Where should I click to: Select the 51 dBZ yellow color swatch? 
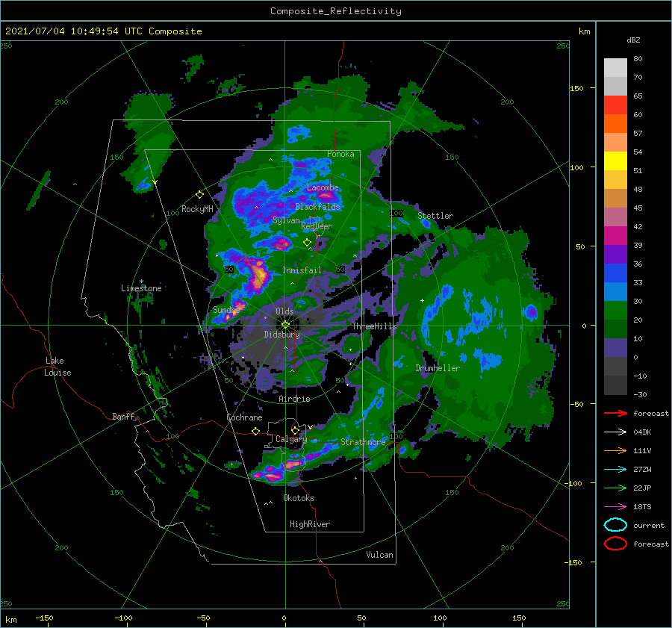pyautogui.click(x=615, y=161)
